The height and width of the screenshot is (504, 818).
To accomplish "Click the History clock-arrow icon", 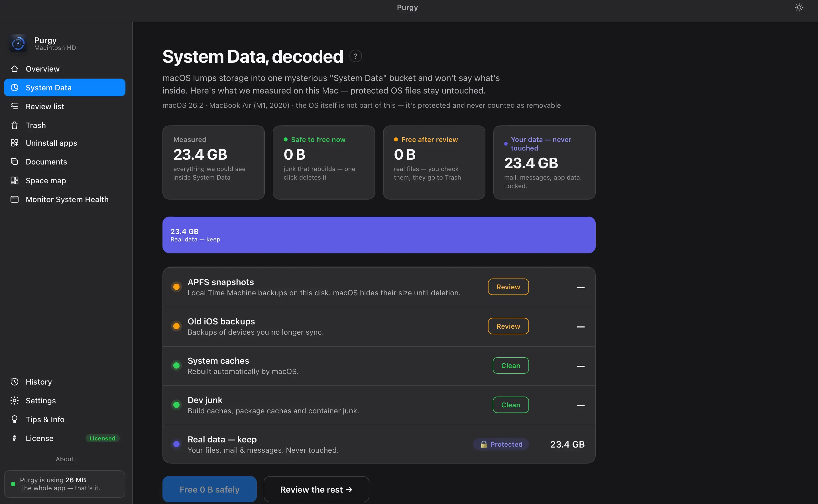I will [x=14, y=382].
